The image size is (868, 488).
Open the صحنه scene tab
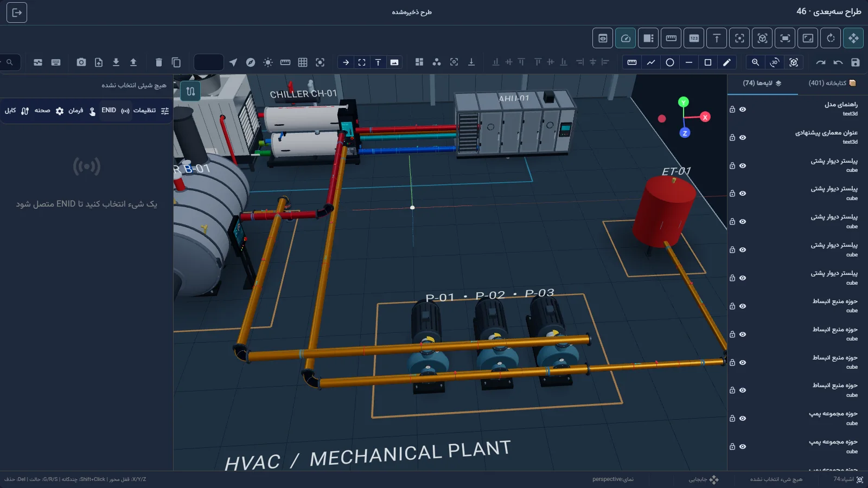49,111
